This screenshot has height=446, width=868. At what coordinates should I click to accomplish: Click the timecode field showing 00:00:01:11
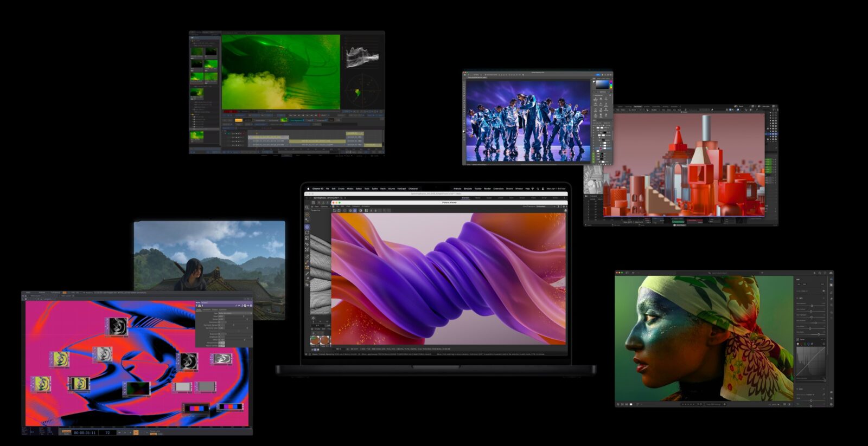(85, 432)
